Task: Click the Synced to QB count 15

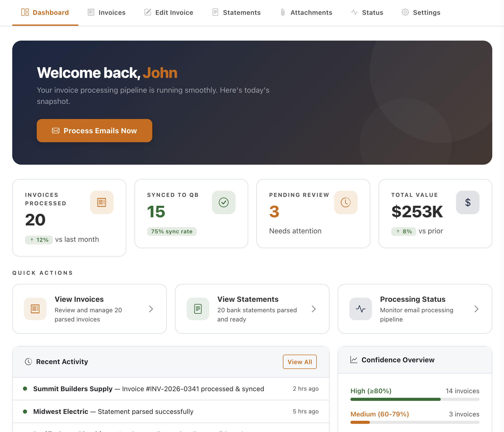Action: pos(156,211)
